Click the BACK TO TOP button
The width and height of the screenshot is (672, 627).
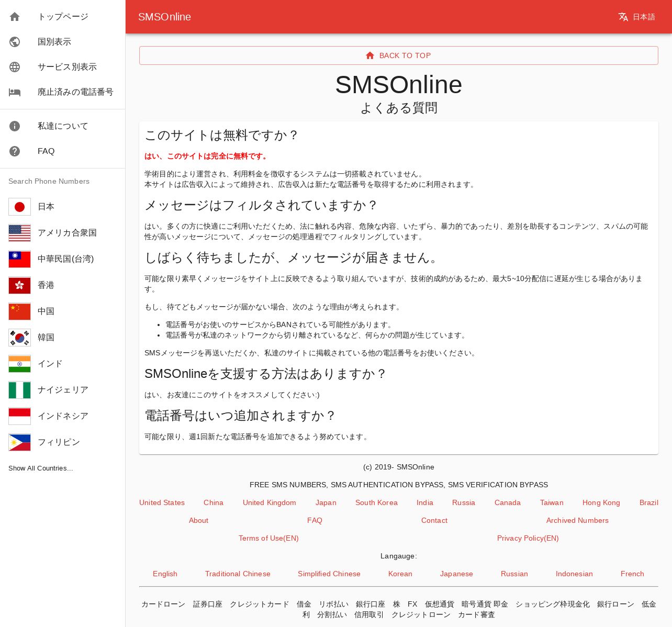point(398,55)
